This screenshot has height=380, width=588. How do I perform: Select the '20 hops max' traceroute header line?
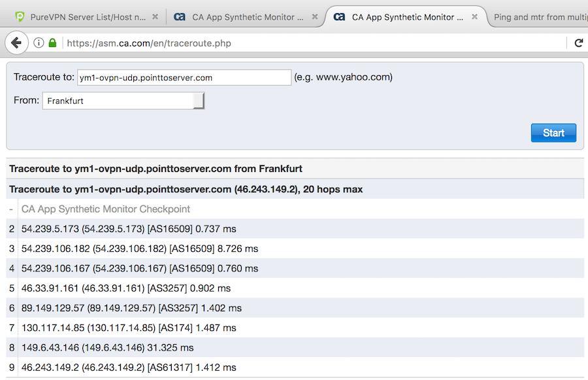186,189
